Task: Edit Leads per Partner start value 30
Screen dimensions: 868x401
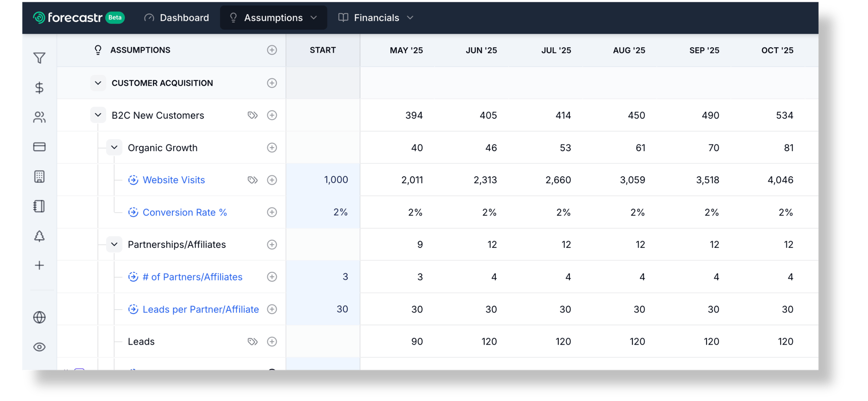Action: pos(323,309)
